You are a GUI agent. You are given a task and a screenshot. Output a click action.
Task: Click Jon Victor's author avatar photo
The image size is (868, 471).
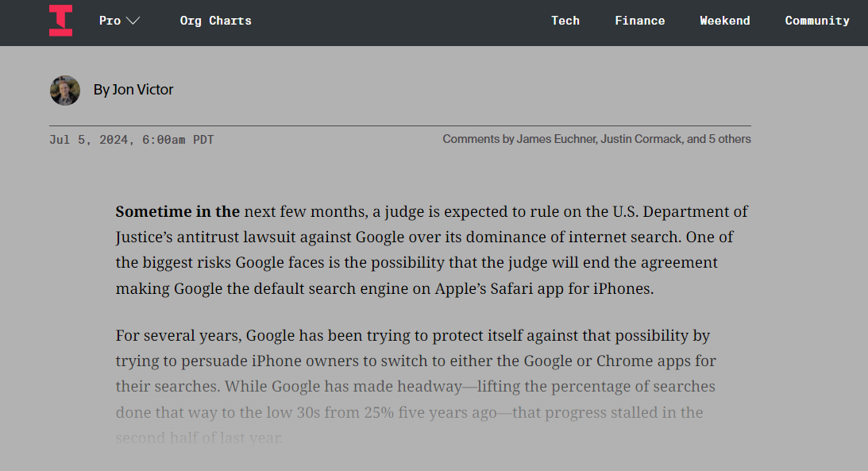point(65,91)
